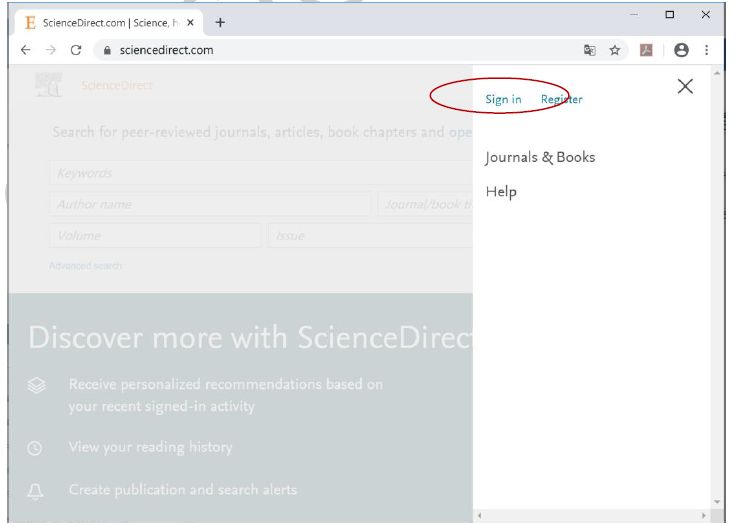This screenshot has width=740, height=526.
Task: Click the Sign in link
Action: tap(503, 100)
